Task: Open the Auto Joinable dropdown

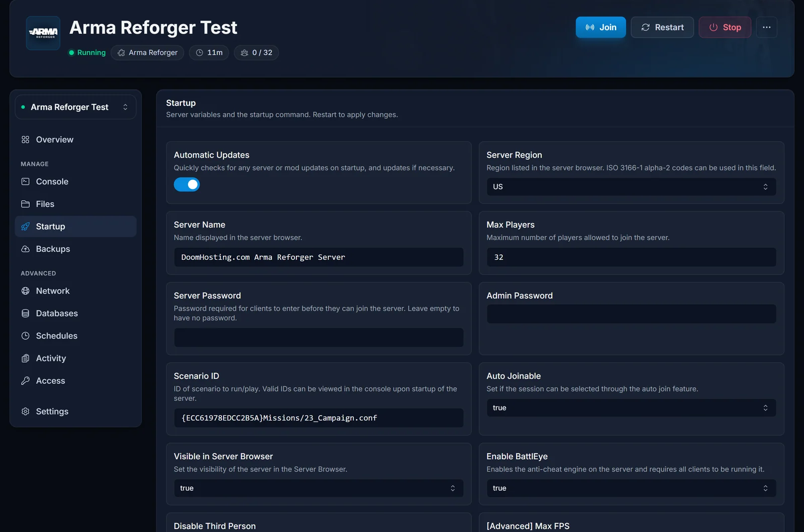Action: pyautogui.click(x=631, y=408)
